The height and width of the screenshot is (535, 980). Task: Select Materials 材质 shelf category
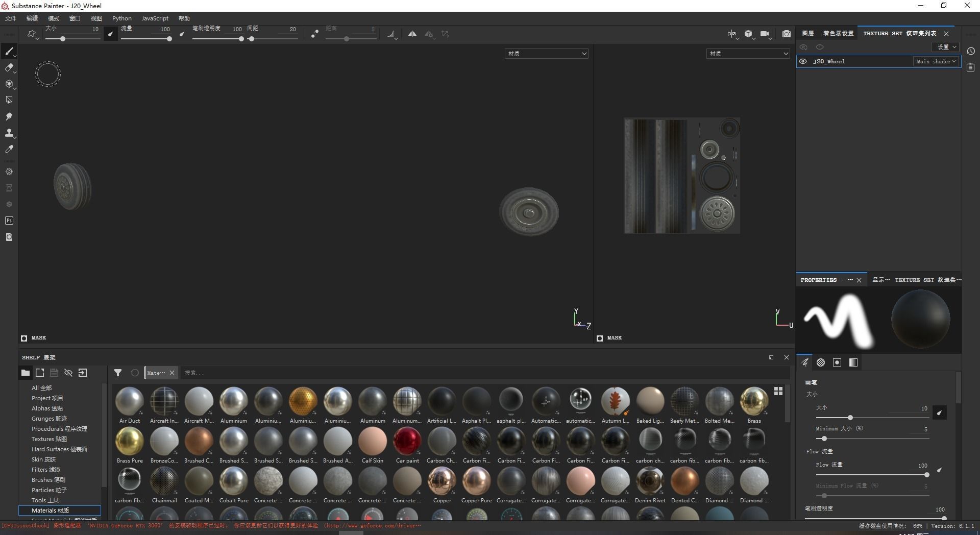[60, 510]
